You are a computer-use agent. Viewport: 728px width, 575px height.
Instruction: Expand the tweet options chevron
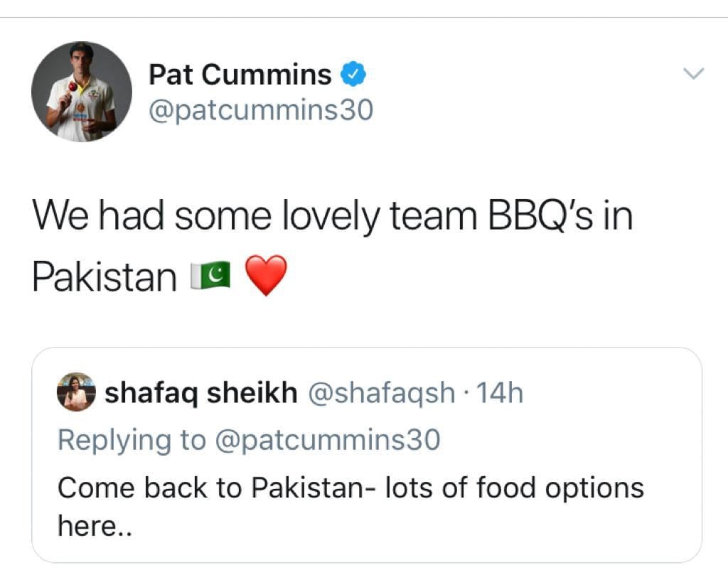click(692, 73)
